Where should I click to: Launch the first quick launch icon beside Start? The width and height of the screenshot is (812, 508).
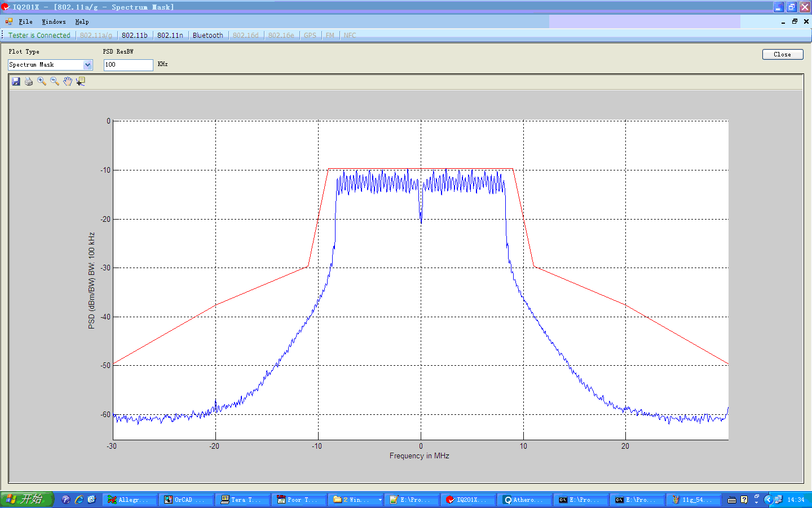(x=66, y=500)
